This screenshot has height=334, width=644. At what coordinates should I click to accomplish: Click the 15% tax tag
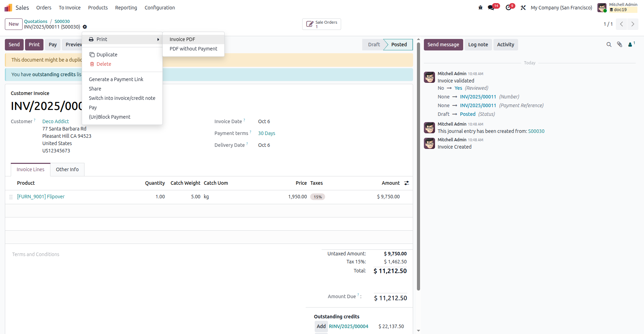pyautogui.click(x=317, y=197)
